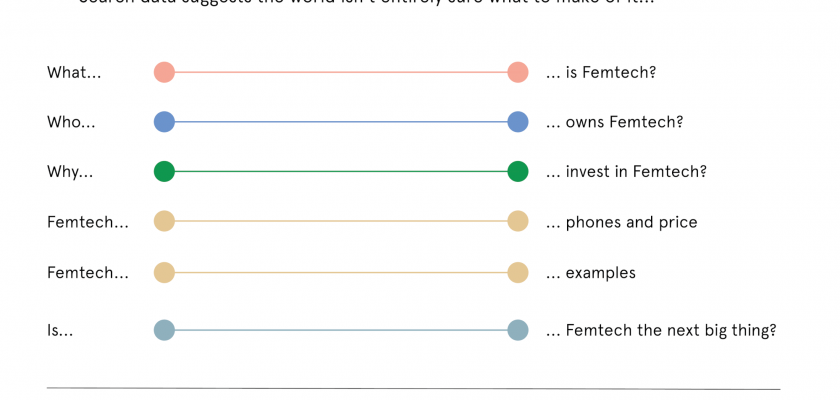Select the left grey-blue dot beside "Is..."

tap(164, 330)
